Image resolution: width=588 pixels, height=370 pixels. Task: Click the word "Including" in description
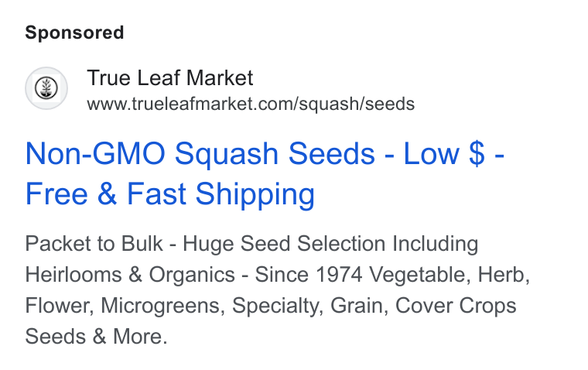(435, 244)
